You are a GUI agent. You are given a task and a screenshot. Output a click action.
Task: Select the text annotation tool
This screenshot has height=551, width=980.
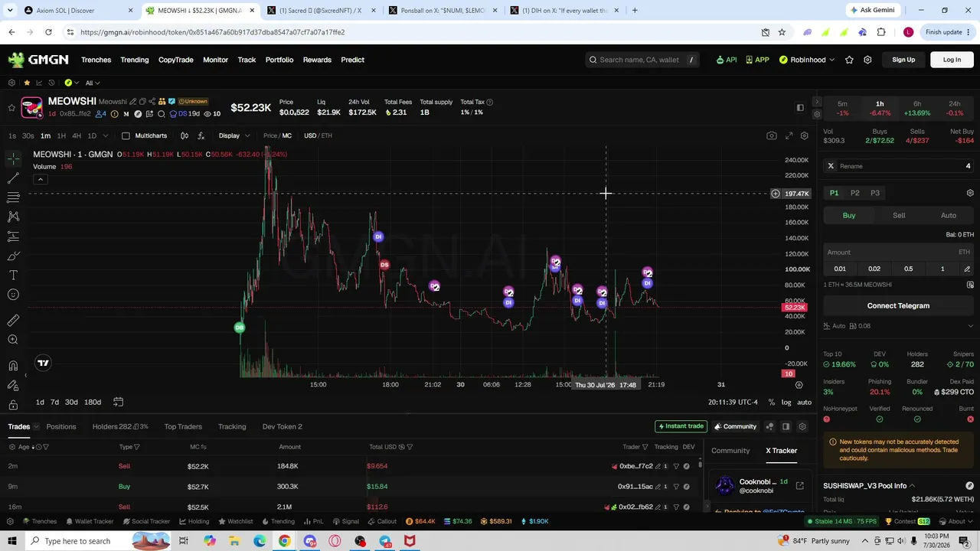tap(13, 275)
